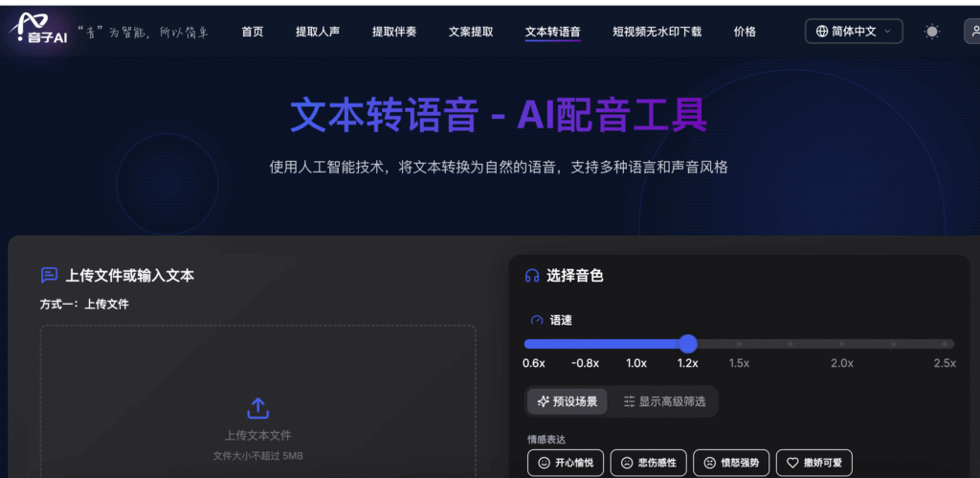Open the 提取人声 page
Viewport: 980px width, 478px height.
[318, 32]
